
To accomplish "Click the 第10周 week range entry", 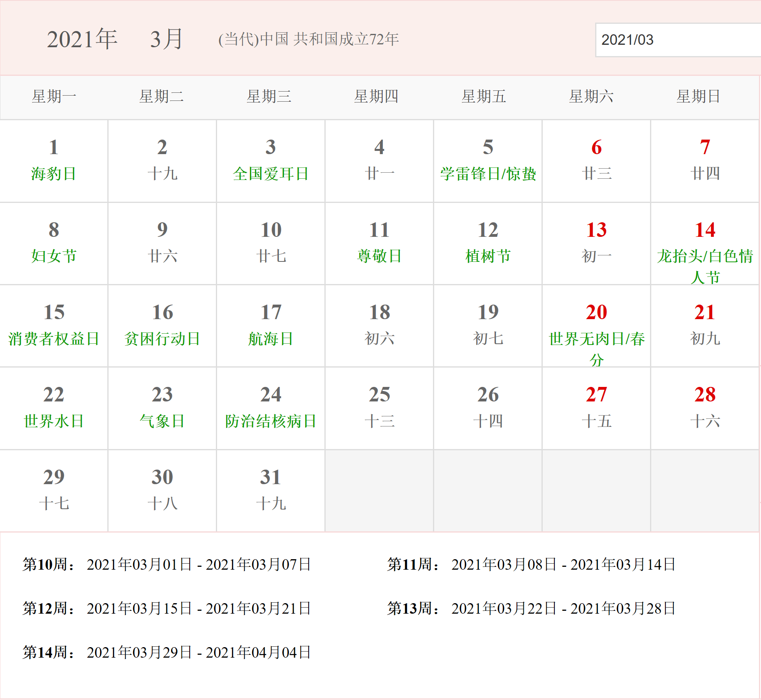I will (x=167, y=564).
